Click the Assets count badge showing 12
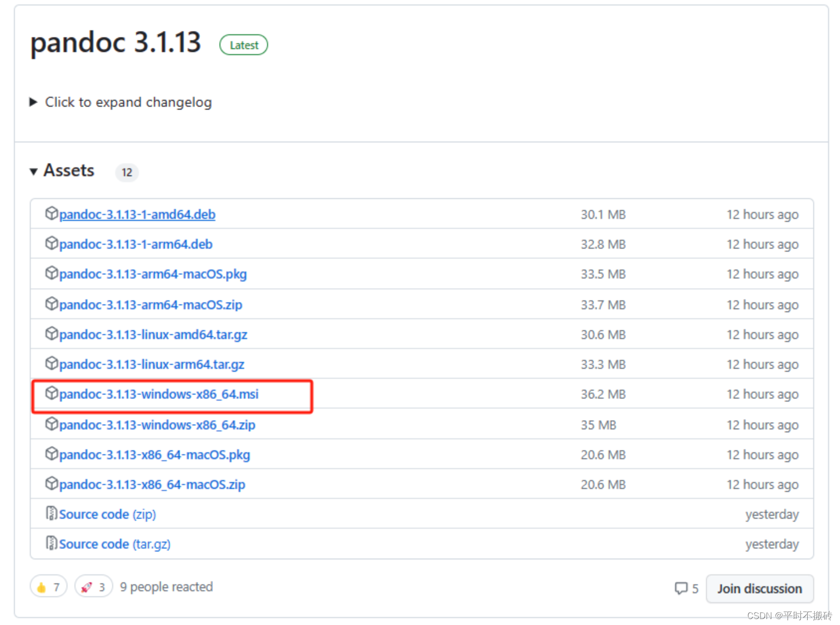Viewport: 840px width, 625px height. point(127,172)
